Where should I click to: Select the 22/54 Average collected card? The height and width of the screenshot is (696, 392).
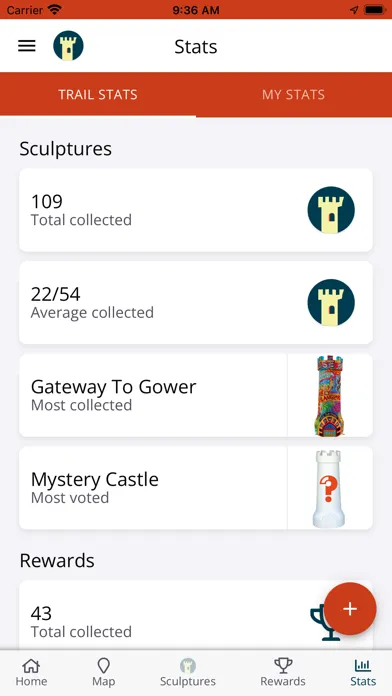point(196,303)
